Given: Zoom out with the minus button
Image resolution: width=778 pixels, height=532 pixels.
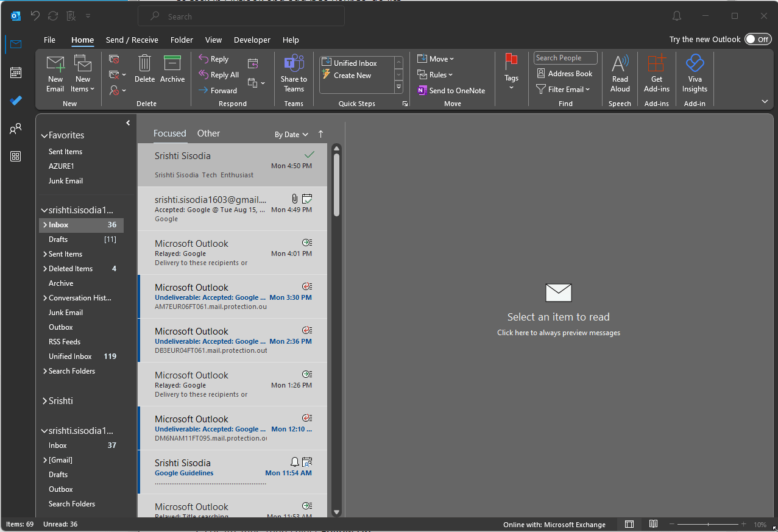Looking at the screenshot, I should (671, 524).
